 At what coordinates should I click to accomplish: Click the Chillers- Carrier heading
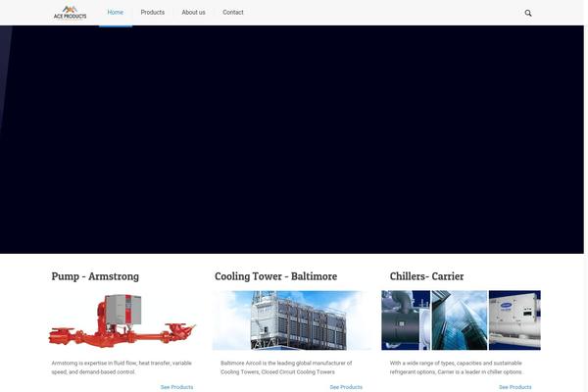click(x=426, y=276)
